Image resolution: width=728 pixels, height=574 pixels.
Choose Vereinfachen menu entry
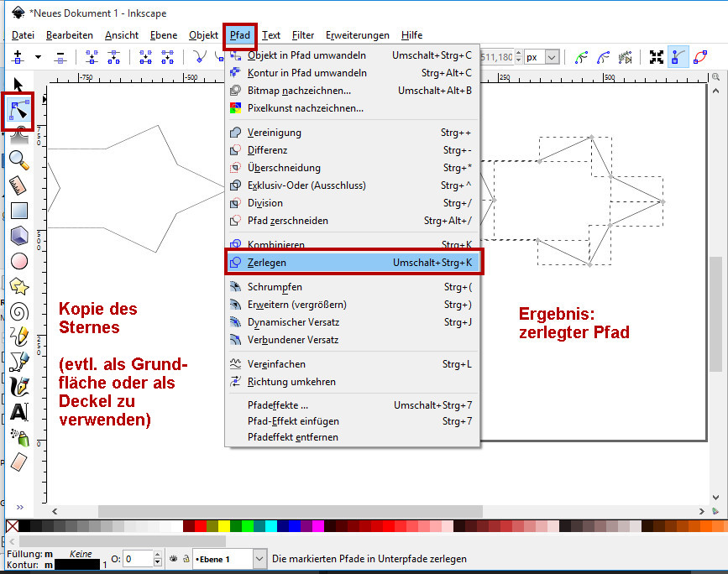click(x=352, y=364)
